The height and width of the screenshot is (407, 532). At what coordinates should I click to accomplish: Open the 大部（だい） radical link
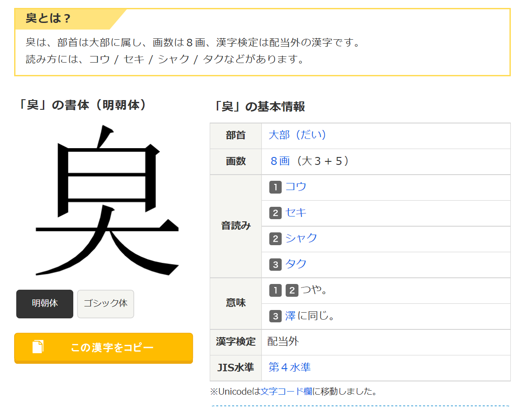(x=297, y=135)
